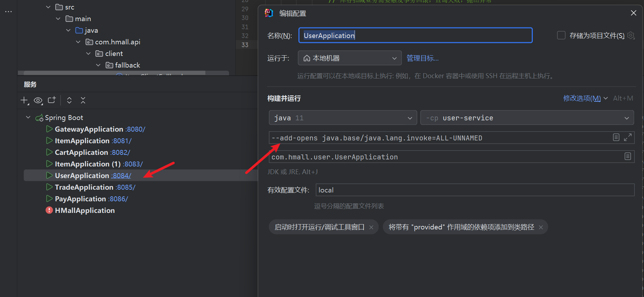Click the src folder icon
Screen dimensions: 644x297
(x=59, y=7)
